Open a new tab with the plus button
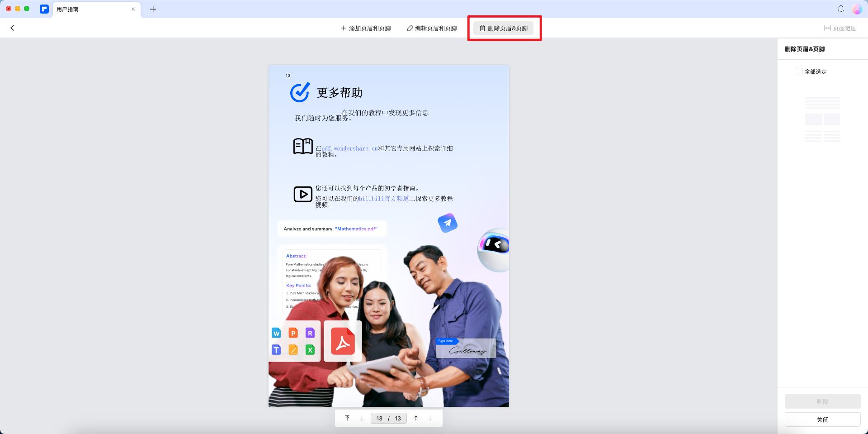868x434 pixels. (153, 9)
